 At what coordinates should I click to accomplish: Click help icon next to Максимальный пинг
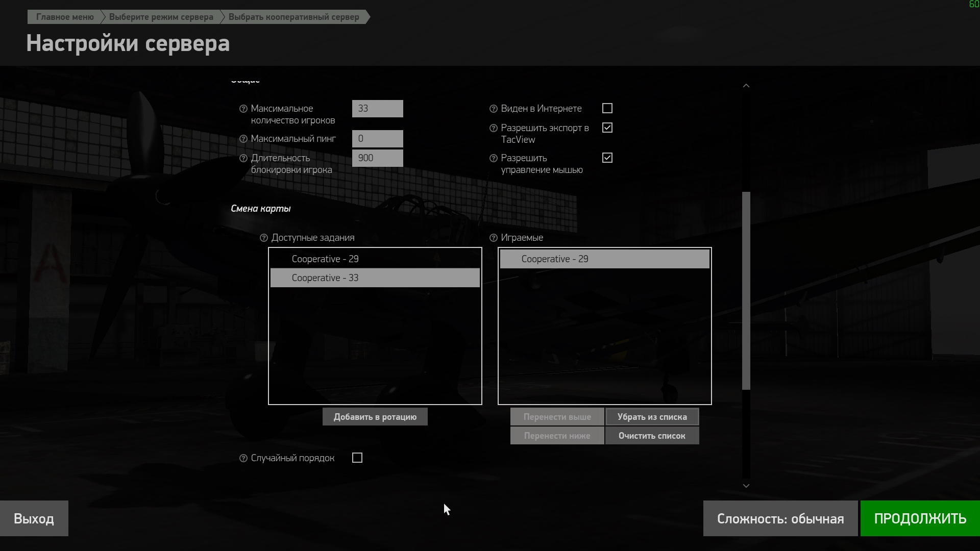click(243, 139)
